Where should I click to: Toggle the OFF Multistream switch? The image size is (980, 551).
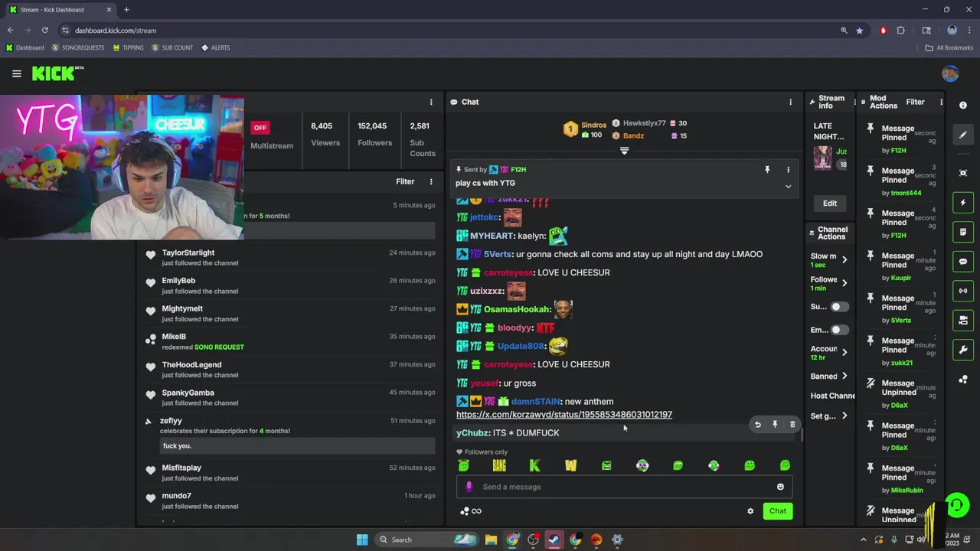click(x=260, y=128)
